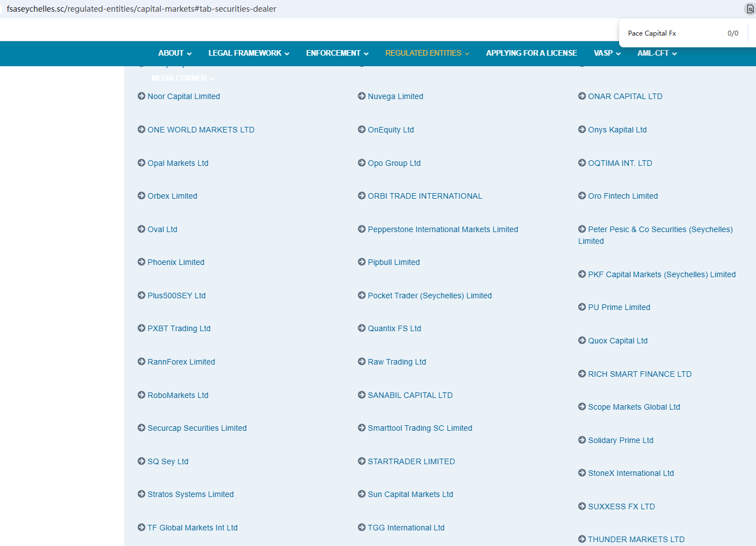
Task: Expand the LEGAL FRAMEWORK dropdown menu
Action: (249, 53)
